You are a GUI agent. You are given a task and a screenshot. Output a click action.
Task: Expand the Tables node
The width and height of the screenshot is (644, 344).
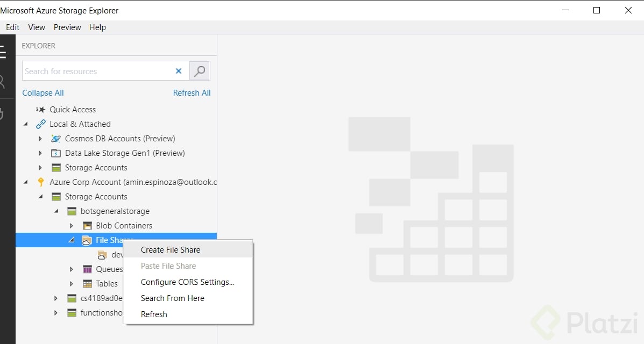(x=72, y=284)
